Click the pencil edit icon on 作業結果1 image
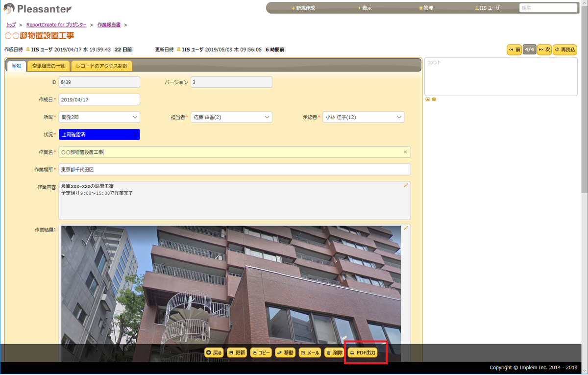This screenshot has height=375, width=588. pos(405,228)
